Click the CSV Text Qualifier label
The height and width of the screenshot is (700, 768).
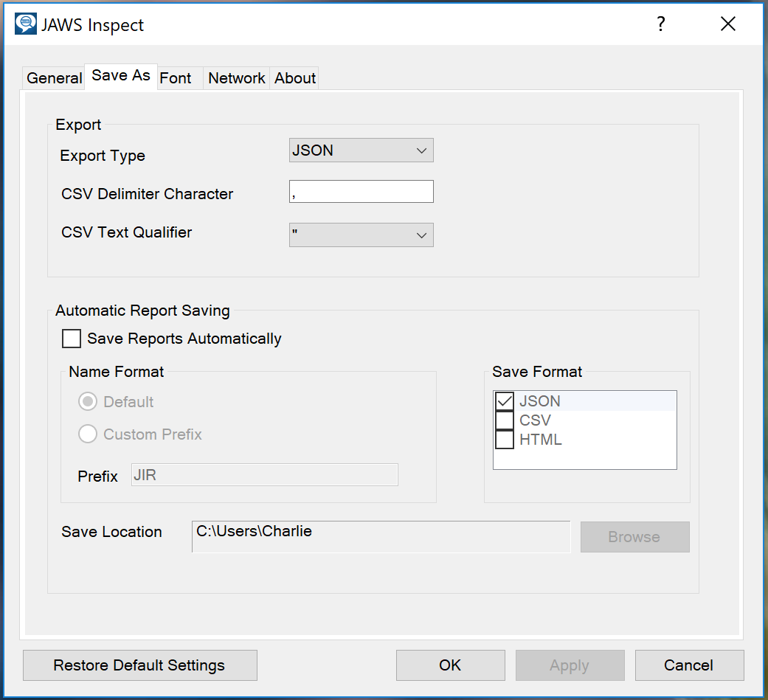pos(126,232)
